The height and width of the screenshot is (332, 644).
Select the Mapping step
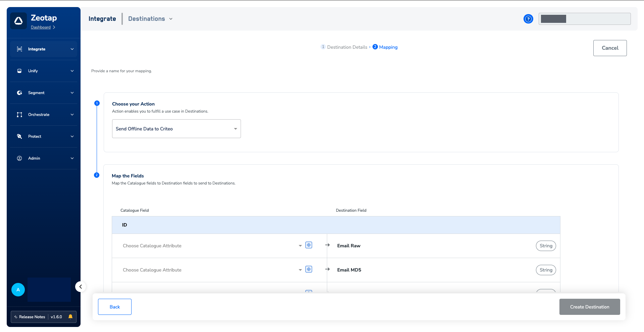point(385,47)
